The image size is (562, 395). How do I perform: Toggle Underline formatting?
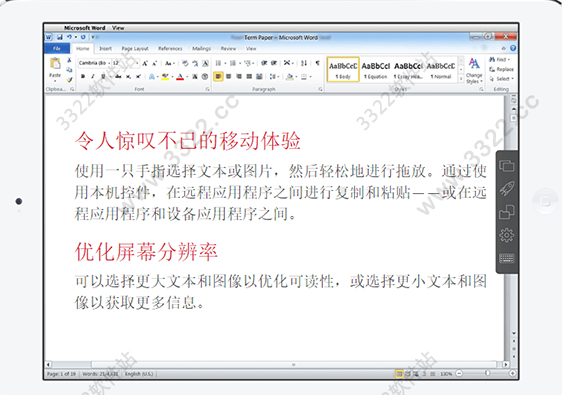(x=103, y=76)
